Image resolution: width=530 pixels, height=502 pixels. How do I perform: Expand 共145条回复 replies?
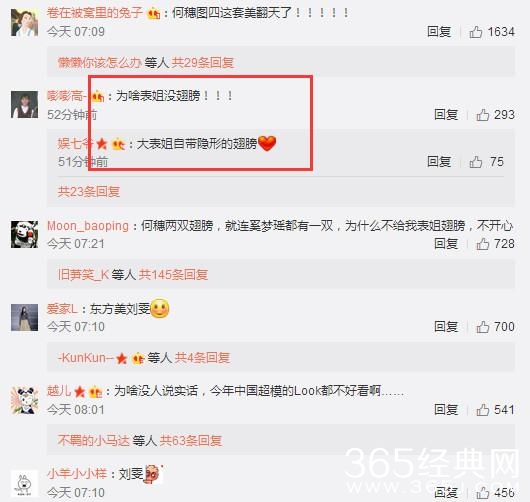coord(173,274)
